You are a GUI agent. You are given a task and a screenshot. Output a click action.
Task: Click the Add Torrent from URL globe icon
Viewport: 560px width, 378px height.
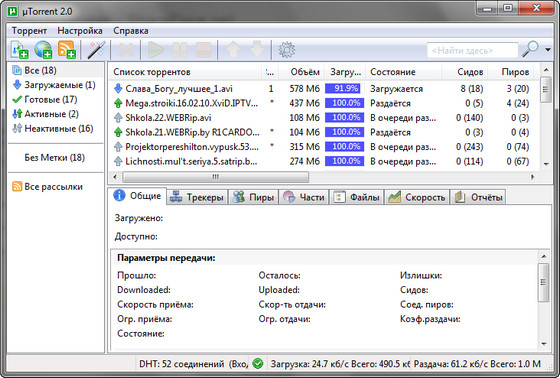pyautogui.click(x=43, y=50)
